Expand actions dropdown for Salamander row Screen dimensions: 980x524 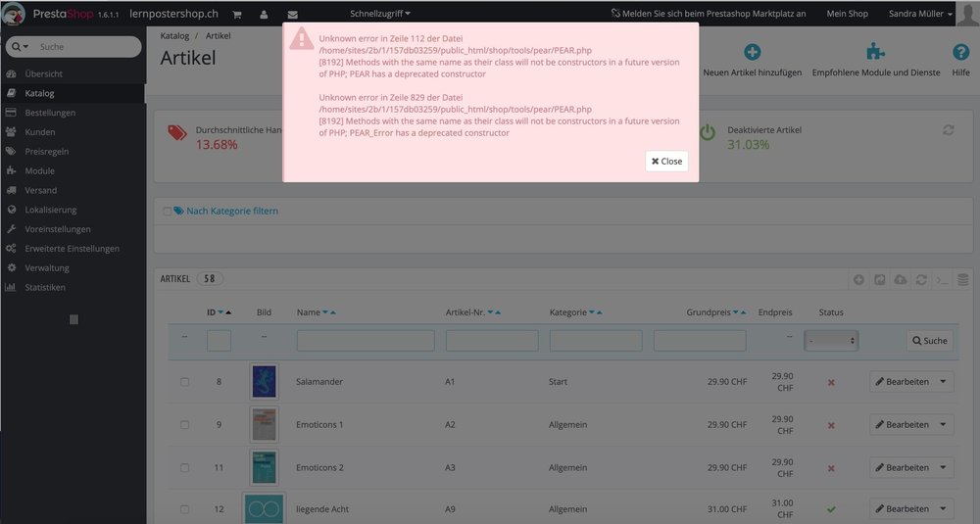point(943,382)
